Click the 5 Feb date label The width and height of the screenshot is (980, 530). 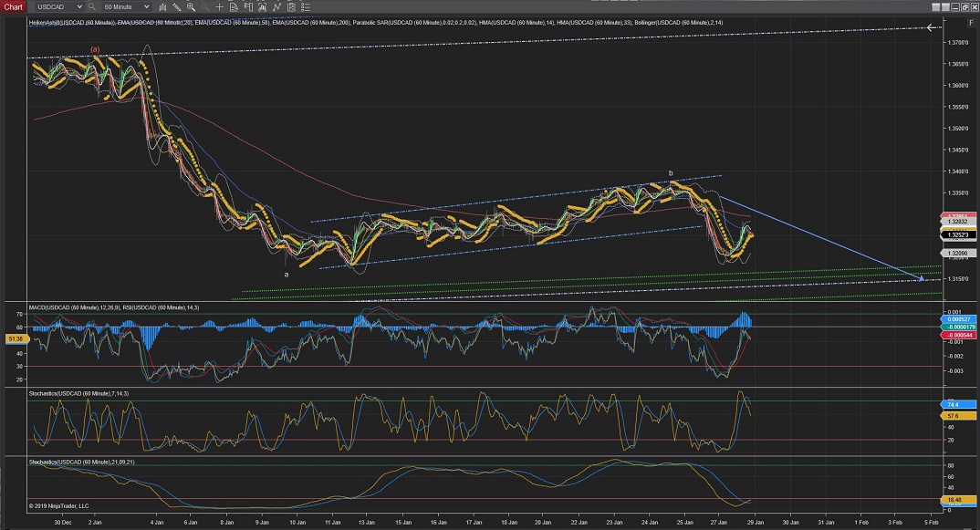[932, 522]
